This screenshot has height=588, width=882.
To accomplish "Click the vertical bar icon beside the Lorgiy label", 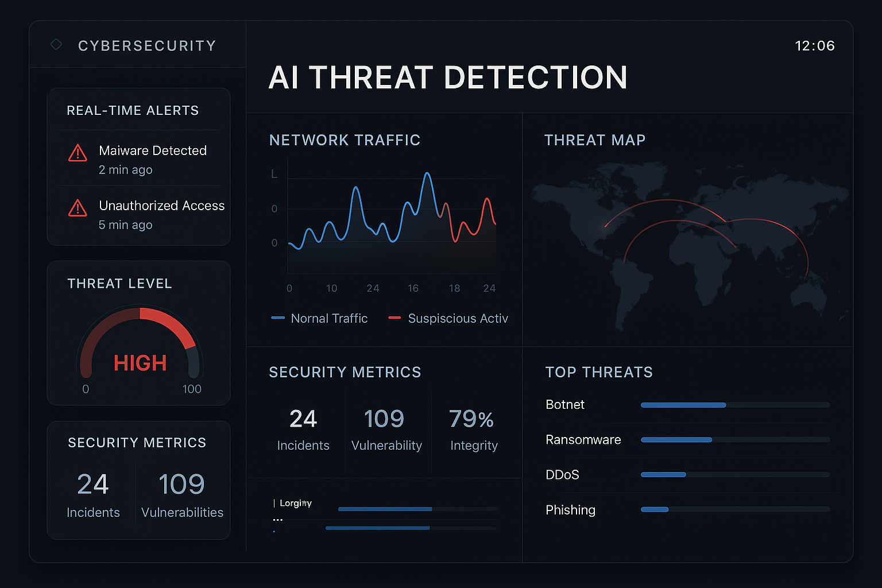I will (274, 503).
